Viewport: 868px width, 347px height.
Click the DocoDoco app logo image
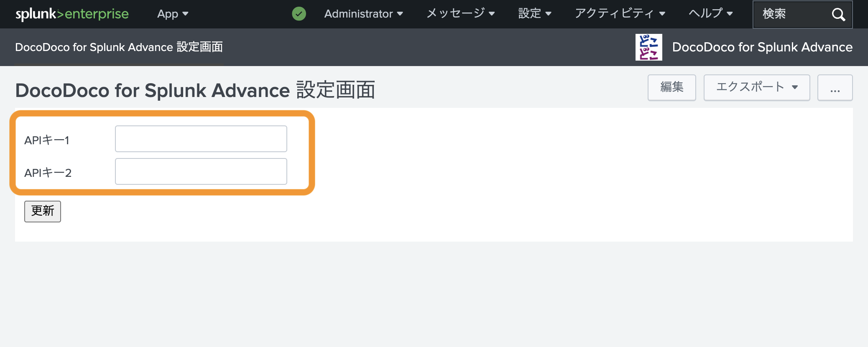(x=648, y=47)
